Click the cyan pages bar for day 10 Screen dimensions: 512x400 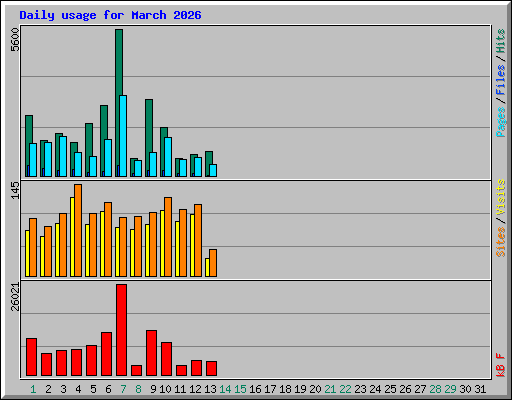[x=168, y=157]
